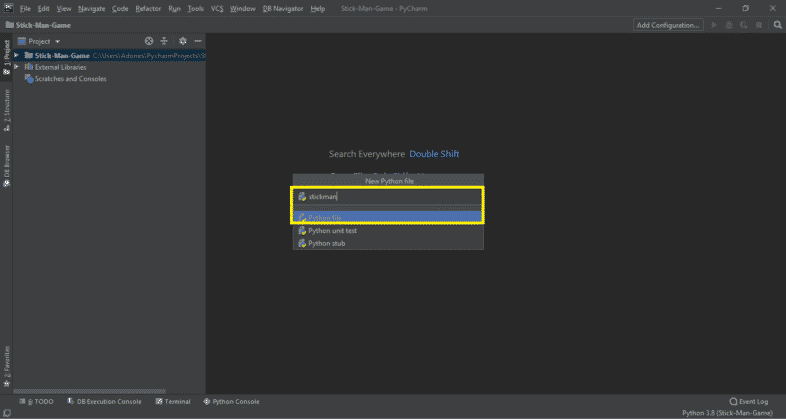Click the locate/scroll-from-source target icon
This screenshot has height=420, width=786.
(x=149, y=41)
